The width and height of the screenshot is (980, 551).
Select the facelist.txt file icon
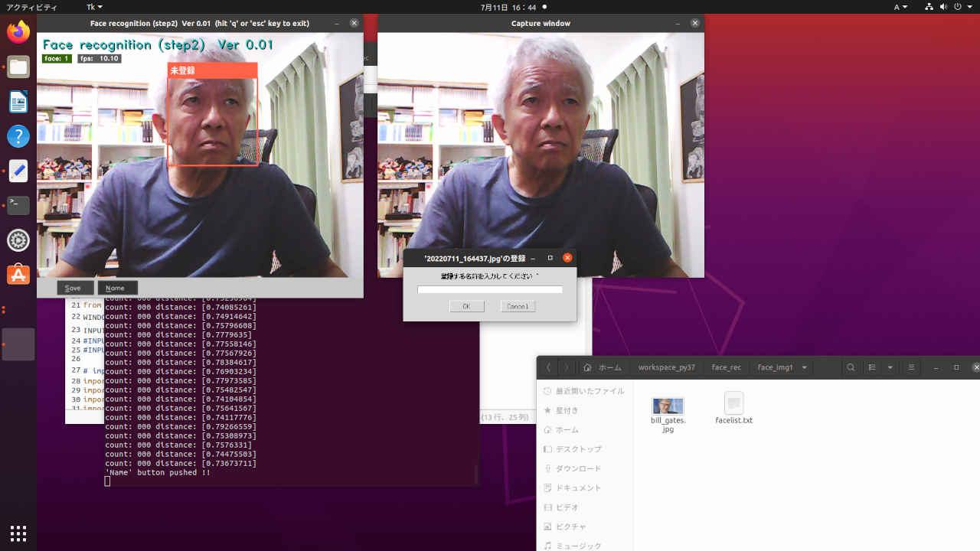pos(733,403)
